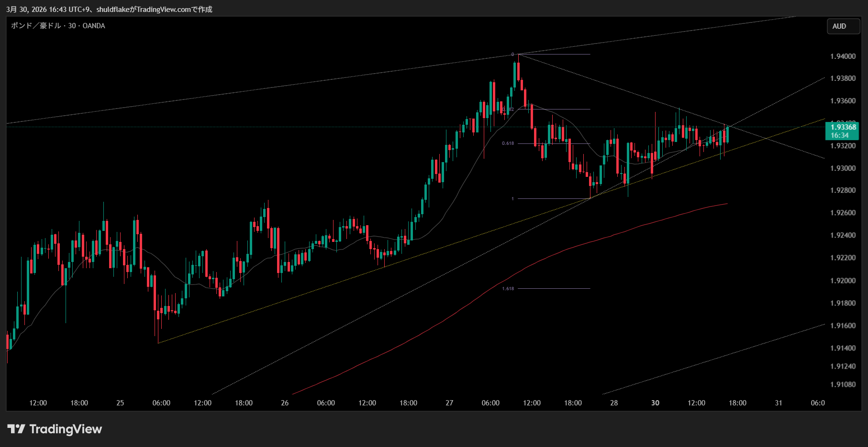Click the 31 date marker on time axis

pyautogui.click(x=779, y=403)
